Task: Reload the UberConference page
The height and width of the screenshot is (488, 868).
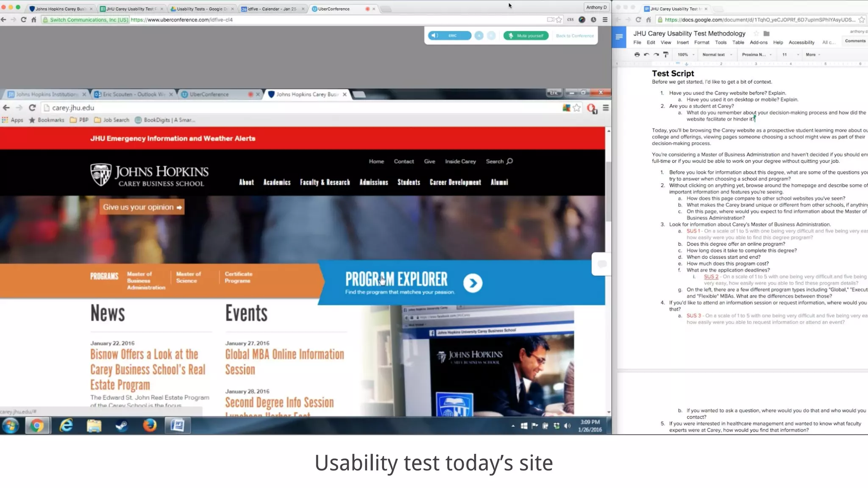Action: coord(24,19)
